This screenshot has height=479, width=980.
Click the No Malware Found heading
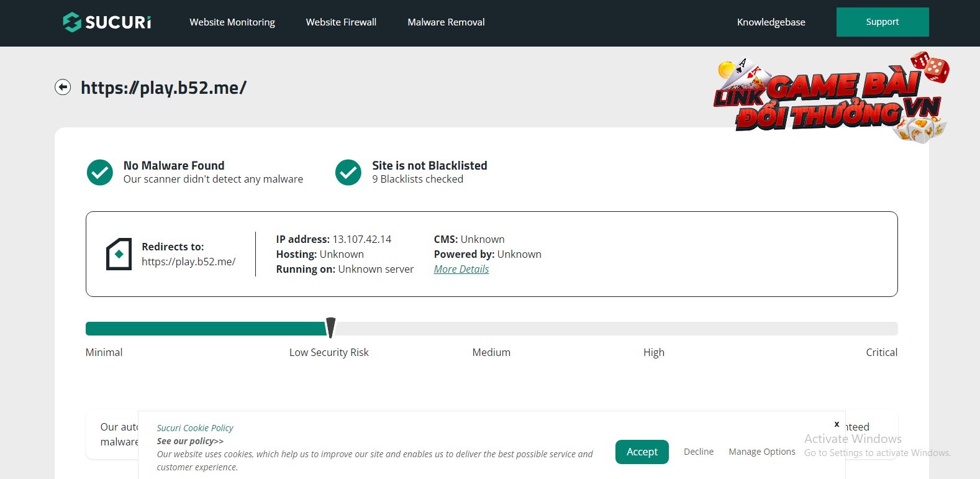(x=174, y=165)
